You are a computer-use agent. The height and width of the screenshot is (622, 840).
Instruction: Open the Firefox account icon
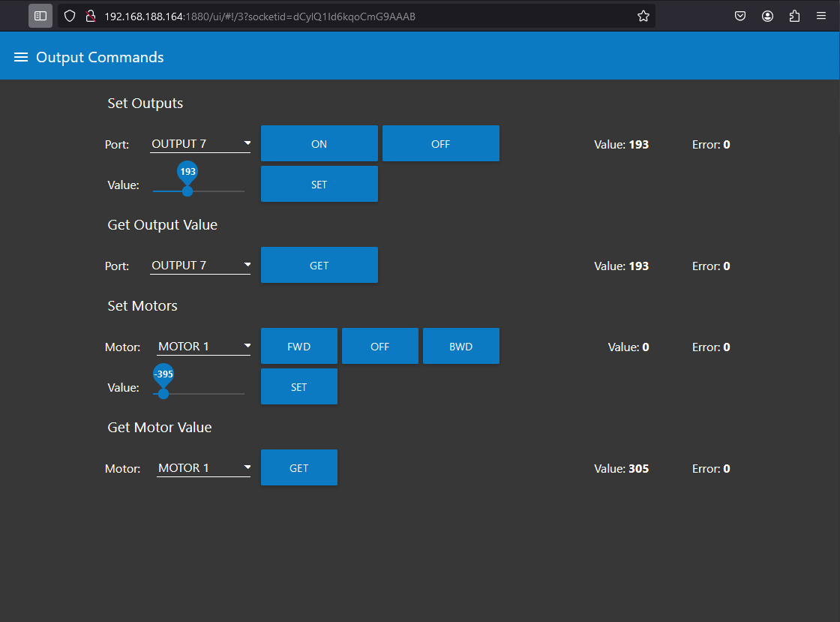[x=768, y=16]
